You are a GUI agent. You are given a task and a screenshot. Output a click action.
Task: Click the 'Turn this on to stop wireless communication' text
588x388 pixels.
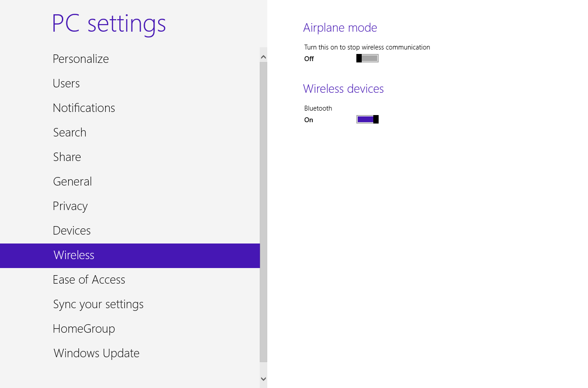367,47
